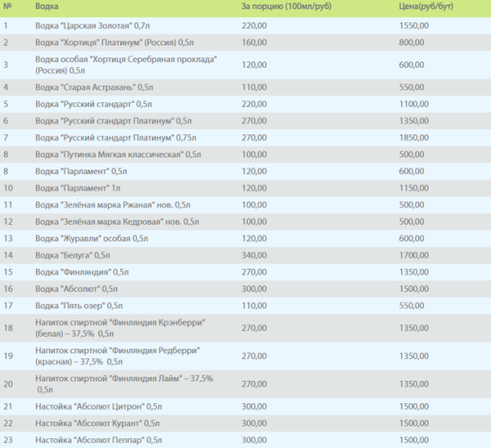Image resolution: width=491 pixels, height=448 pixels.
Task: Select 'Напиток спиртной "Финляндия Лайм"' entry
Action: coord(124,385)
